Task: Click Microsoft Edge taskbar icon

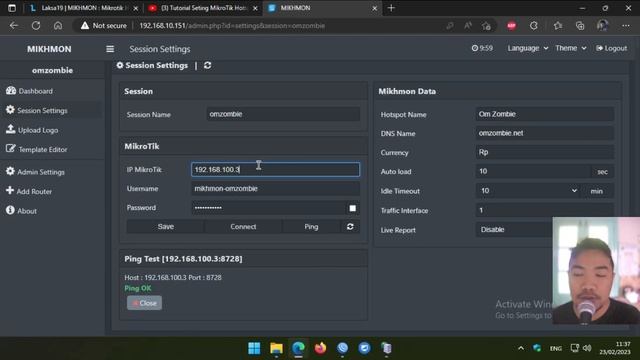Action: click(298, 348)
